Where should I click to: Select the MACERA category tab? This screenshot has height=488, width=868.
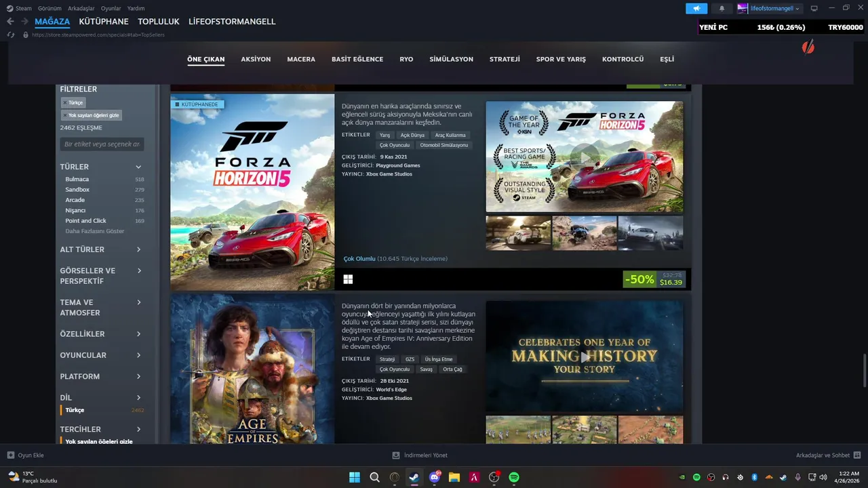301,59
